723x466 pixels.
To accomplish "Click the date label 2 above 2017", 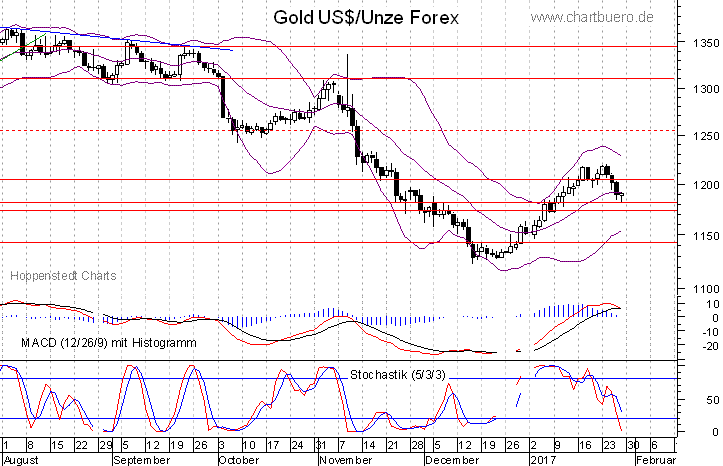I will 533,445.
